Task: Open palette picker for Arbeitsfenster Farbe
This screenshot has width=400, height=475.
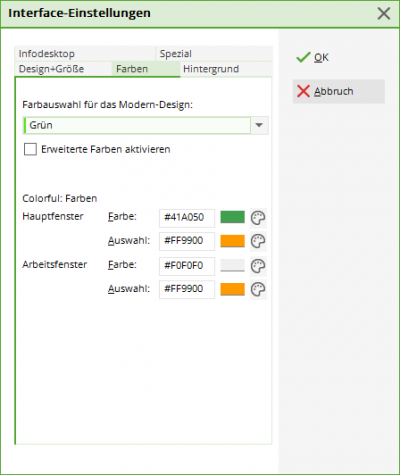Action: click(258, 266)
